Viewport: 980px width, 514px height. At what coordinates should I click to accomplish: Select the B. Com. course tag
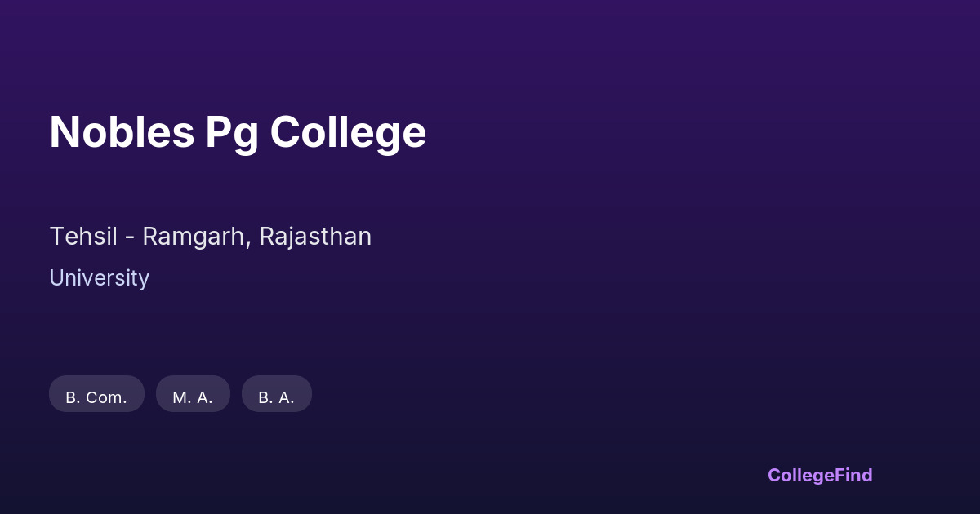tap(96, 397)
